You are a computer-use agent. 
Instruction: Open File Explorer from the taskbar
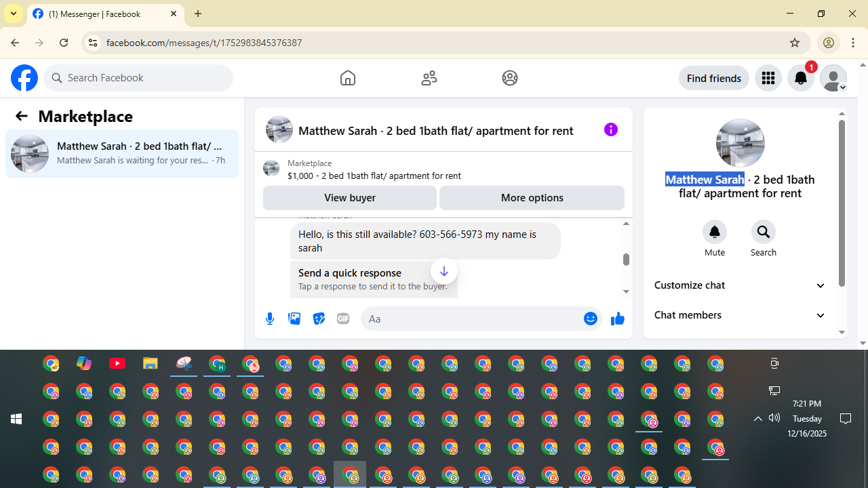tap(151, 364)
